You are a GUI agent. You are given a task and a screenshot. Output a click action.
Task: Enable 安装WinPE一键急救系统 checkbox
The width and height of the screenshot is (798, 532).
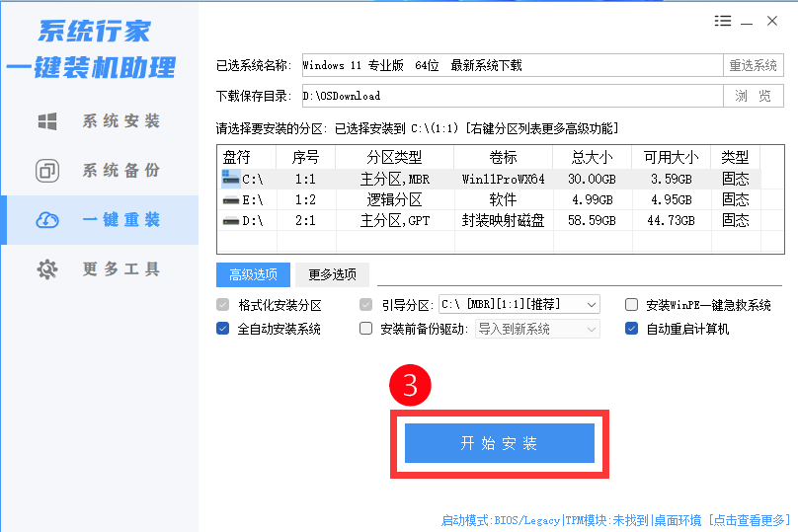pos(631,305)
